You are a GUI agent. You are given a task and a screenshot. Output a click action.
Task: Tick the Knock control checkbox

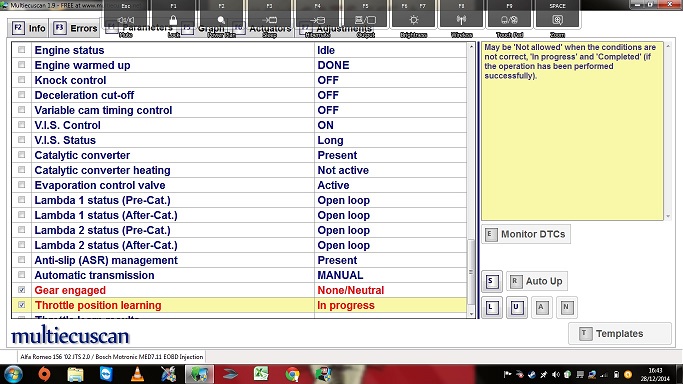coord(21,80)
